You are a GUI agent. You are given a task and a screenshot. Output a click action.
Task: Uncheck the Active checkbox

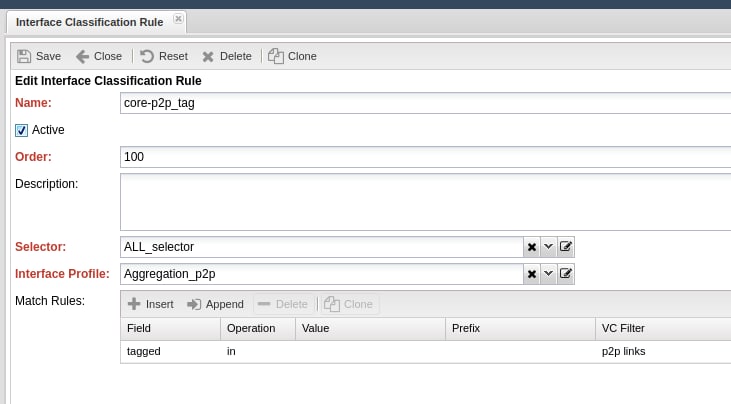click(x=21, y=130)
